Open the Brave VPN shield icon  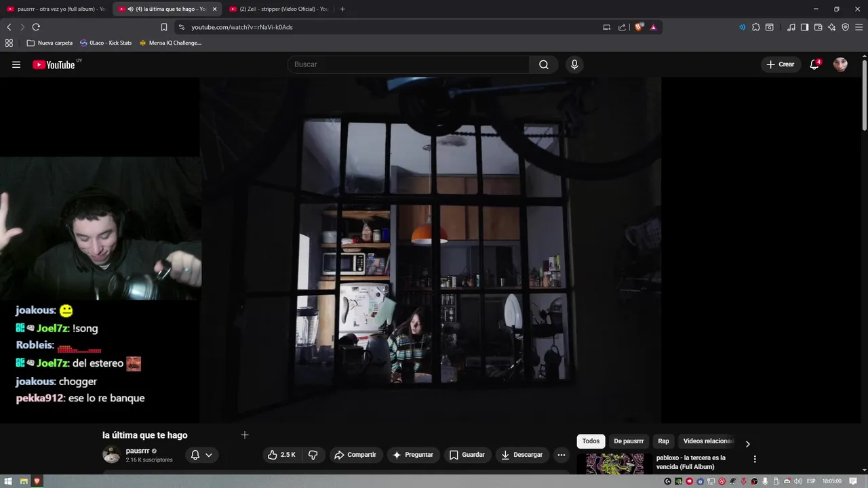click(846, 27)
